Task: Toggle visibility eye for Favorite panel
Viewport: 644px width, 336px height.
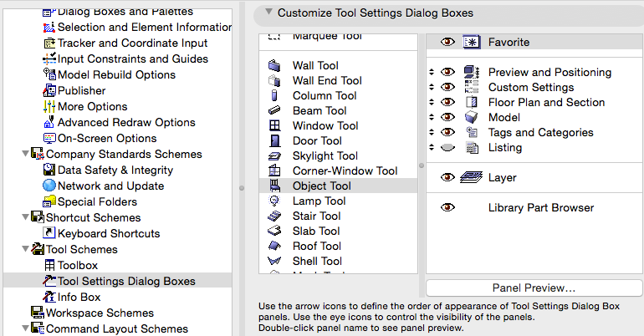Action: coord(447,42)
